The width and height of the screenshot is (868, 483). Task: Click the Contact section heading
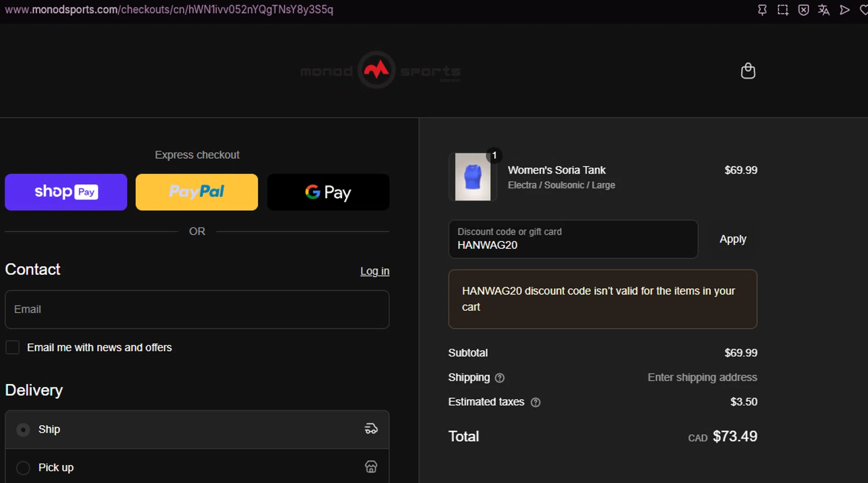click(x=32, y=270)
